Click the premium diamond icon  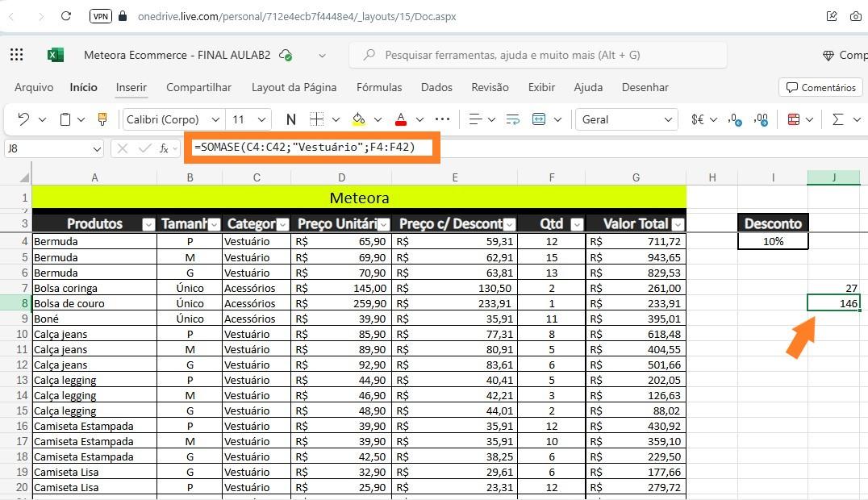pyautogui.click(x=828, y=55)
